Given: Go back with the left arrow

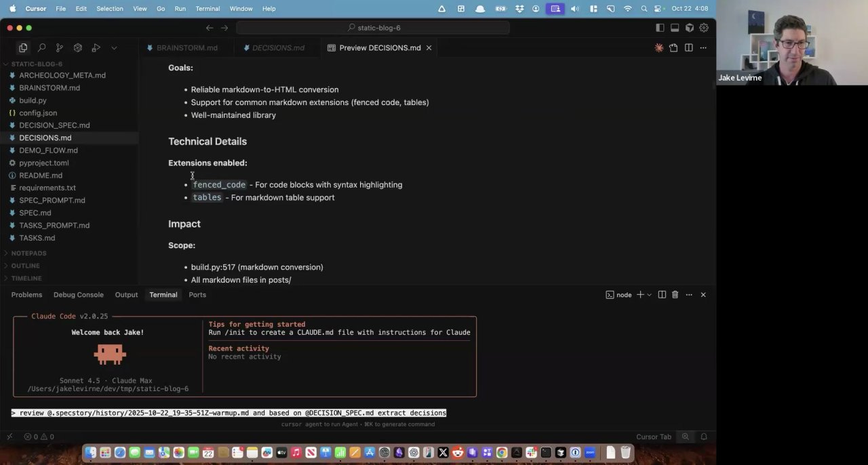Looking at the screenshot, I should coord(210,28).
